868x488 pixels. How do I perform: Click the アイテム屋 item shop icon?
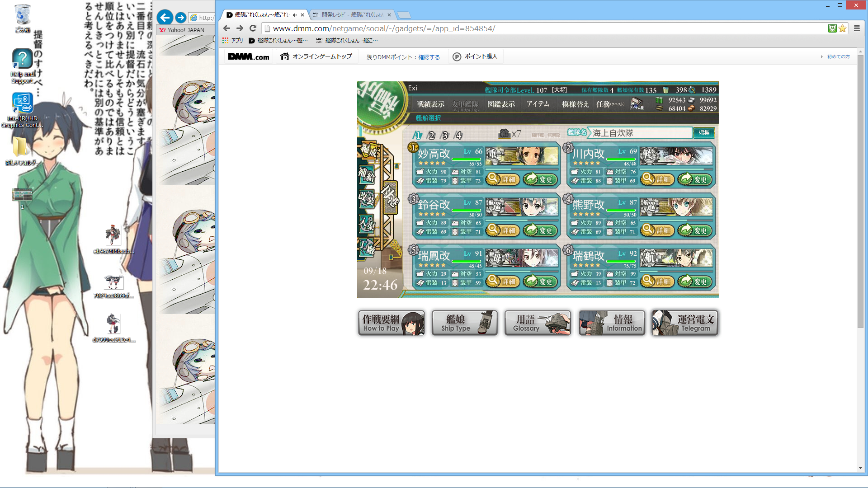[637, 104]
